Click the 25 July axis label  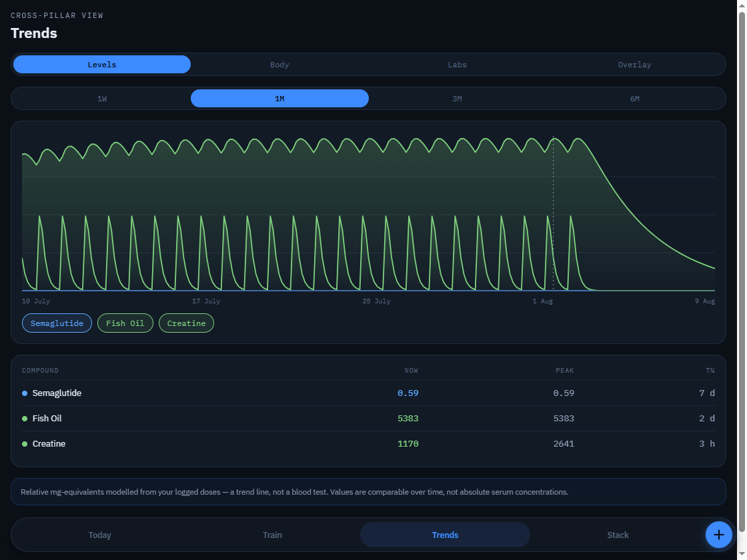click(376, 301)
